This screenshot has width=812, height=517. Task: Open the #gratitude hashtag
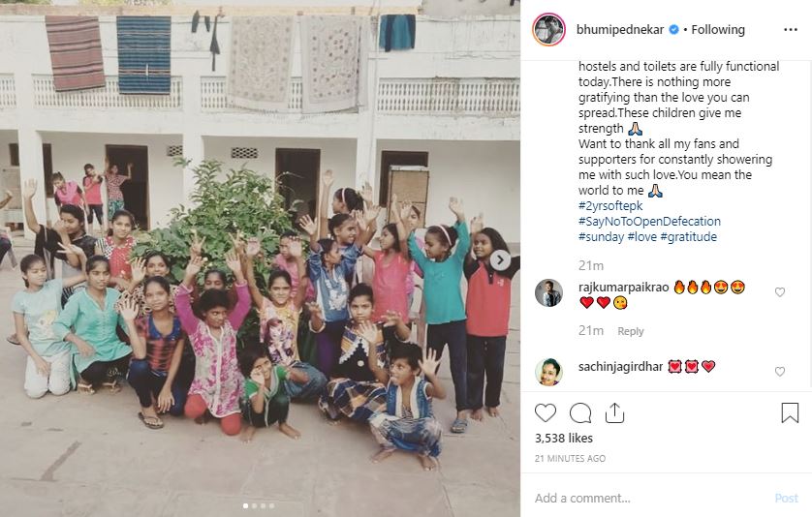[689, 237]
